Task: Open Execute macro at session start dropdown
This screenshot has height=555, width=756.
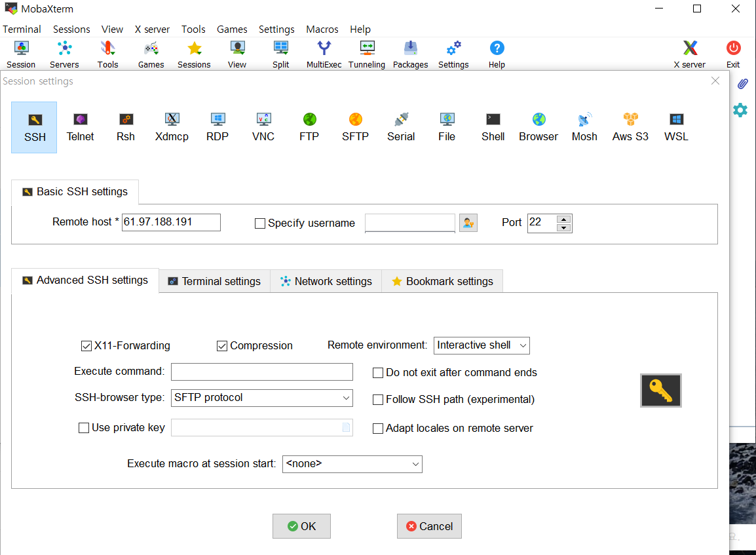Action: click(x=352, y=464)
